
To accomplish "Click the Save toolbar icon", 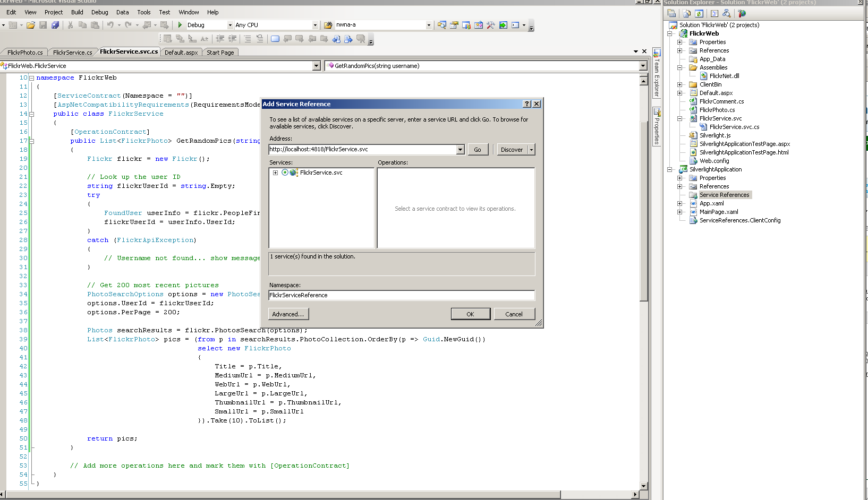I will pos(43,25).
